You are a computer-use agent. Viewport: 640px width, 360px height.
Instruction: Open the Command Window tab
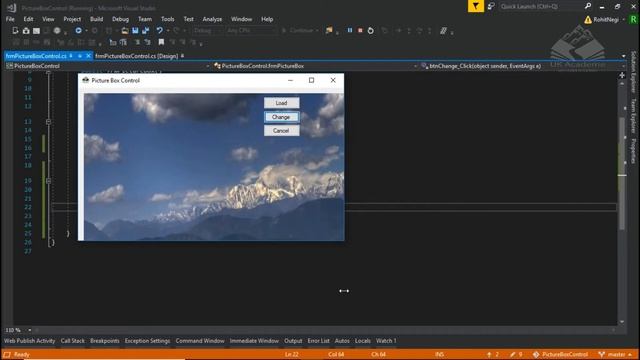coord(200,341)
